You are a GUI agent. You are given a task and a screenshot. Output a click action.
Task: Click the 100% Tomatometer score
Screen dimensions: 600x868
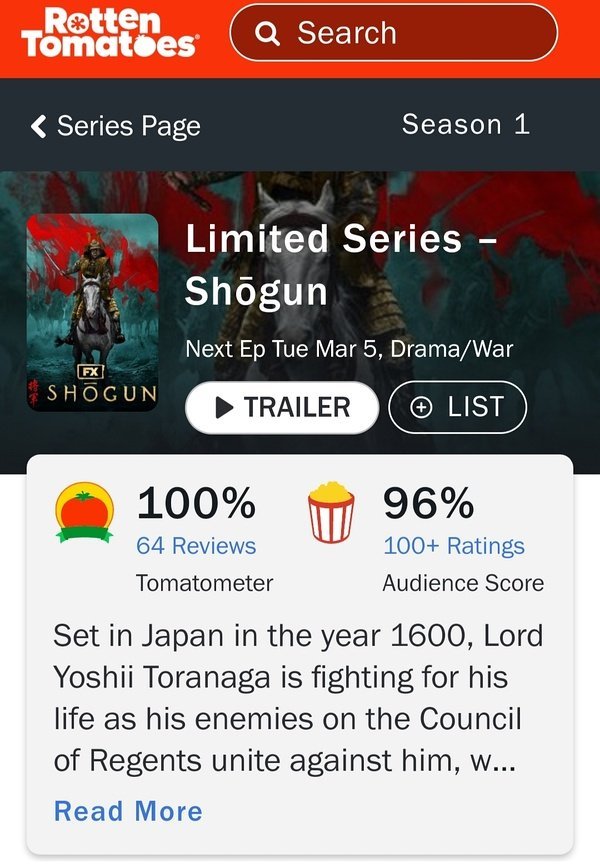tap(196, 504)
